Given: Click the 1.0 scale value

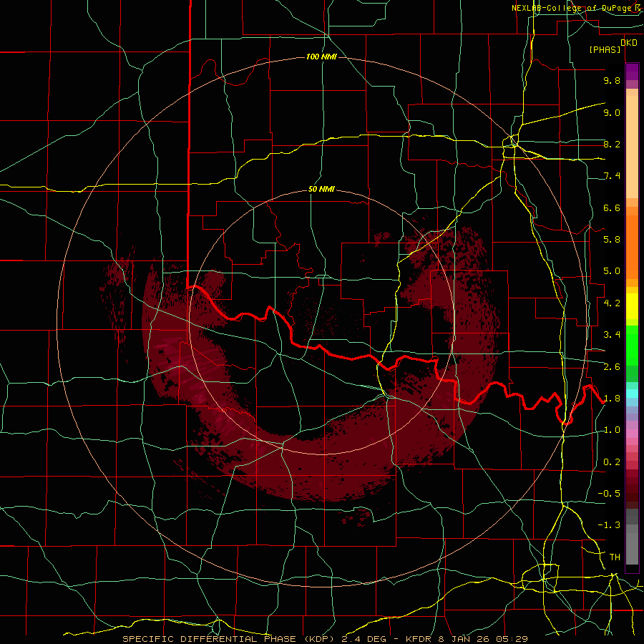Looking at the screenshot, I should point(612,430).
